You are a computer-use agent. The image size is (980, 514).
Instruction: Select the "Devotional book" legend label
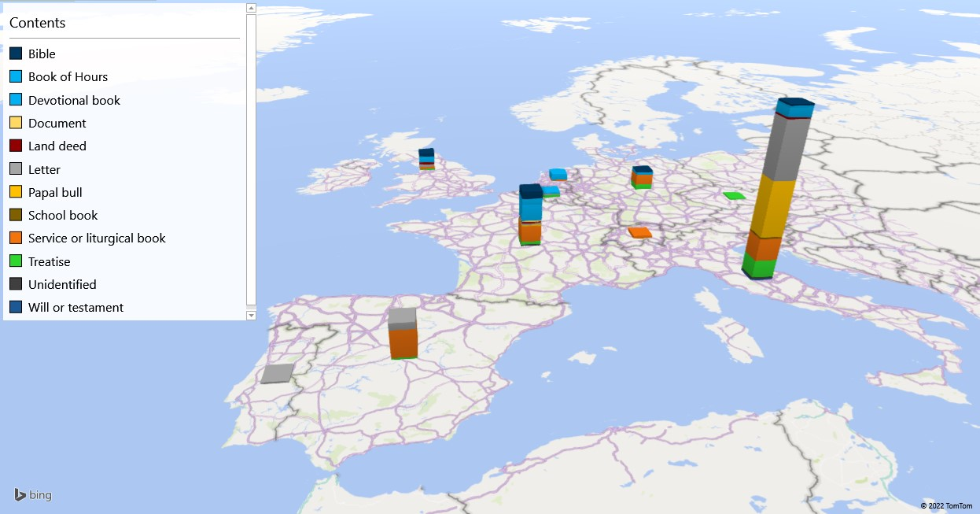pyautogui.click(x=75, y=100)
